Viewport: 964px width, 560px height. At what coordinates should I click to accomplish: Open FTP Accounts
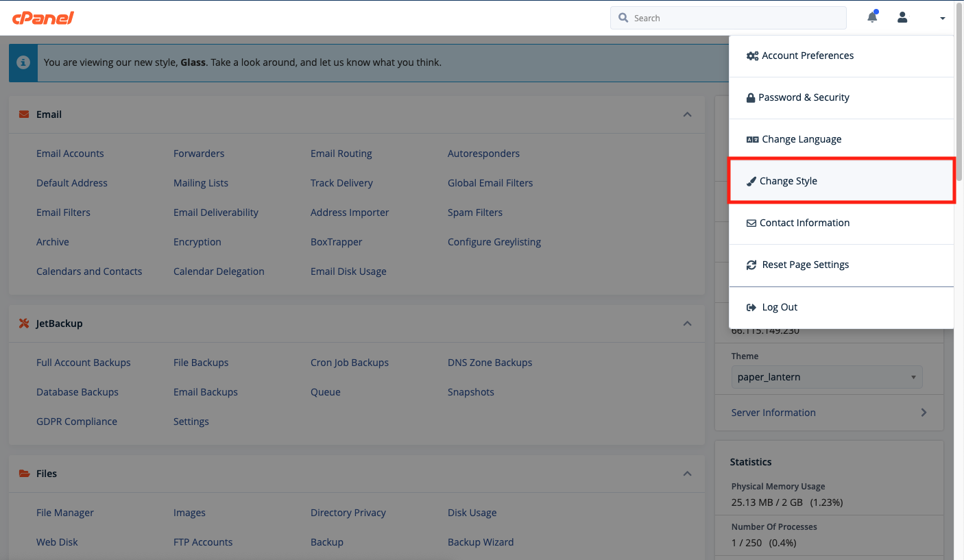click(x=203, y=542)
